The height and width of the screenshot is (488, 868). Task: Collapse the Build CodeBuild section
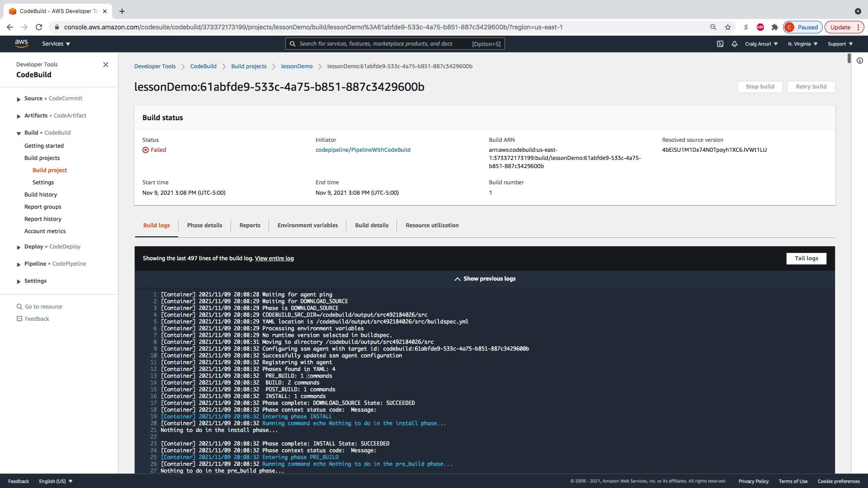point(19,133)
